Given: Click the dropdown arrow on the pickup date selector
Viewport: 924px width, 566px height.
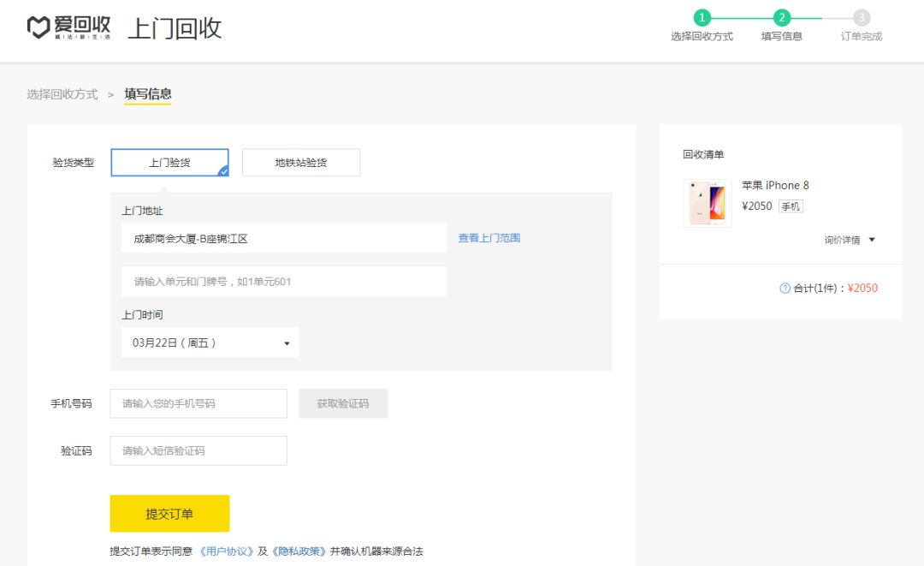Looking at the screenshot, I should tap(286, 342).
